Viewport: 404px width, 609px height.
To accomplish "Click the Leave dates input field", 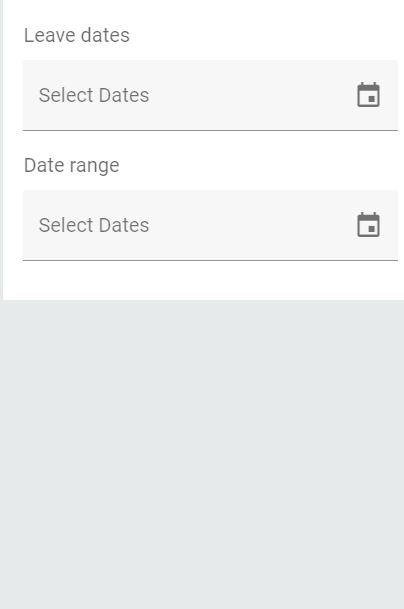I will [x=210, y=95].
